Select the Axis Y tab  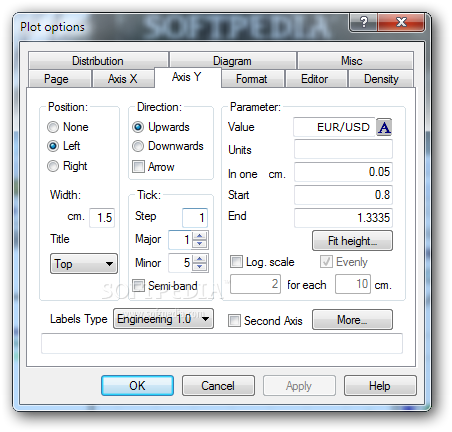[x=188, y=77]
